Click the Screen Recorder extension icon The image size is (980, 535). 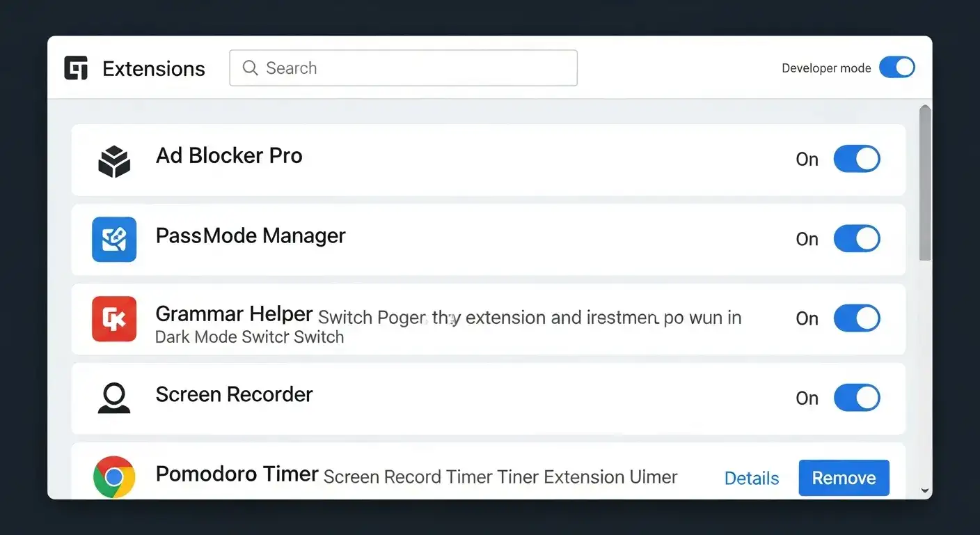[x=113, y=398]
